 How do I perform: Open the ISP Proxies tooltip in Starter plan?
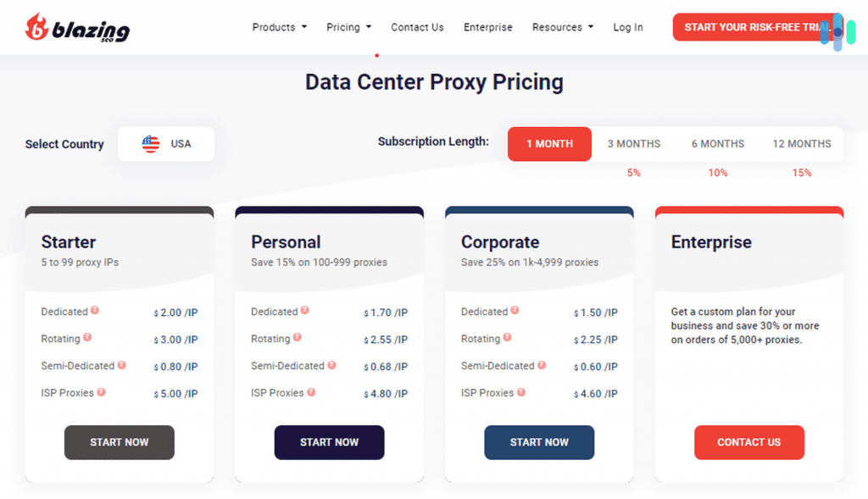(103, 392)
